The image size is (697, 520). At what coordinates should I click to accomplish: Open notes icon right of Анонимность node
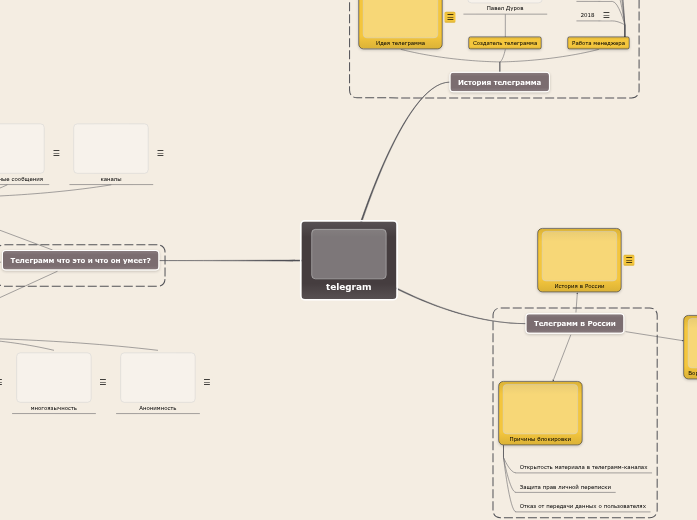click(207, 382)
